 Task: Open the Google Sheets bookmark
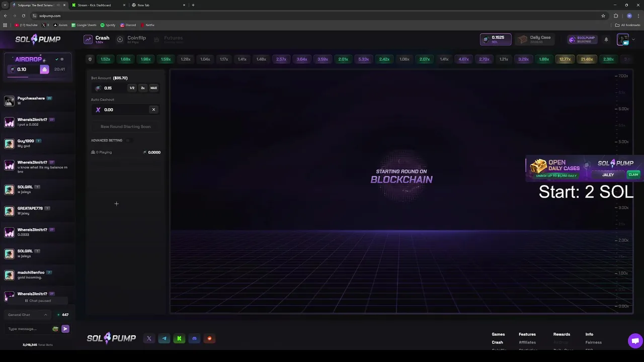(84, 25)
